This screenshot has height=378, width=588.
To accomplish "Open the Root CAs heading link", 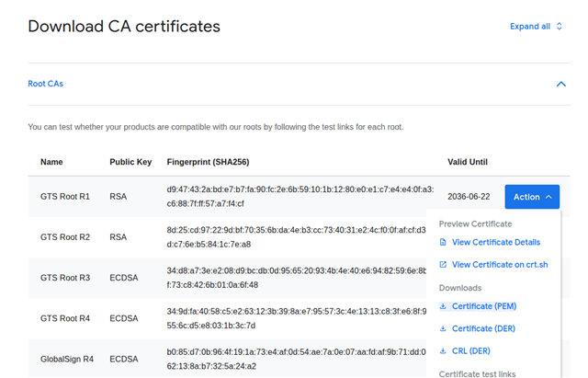I will tap(45, 84).
